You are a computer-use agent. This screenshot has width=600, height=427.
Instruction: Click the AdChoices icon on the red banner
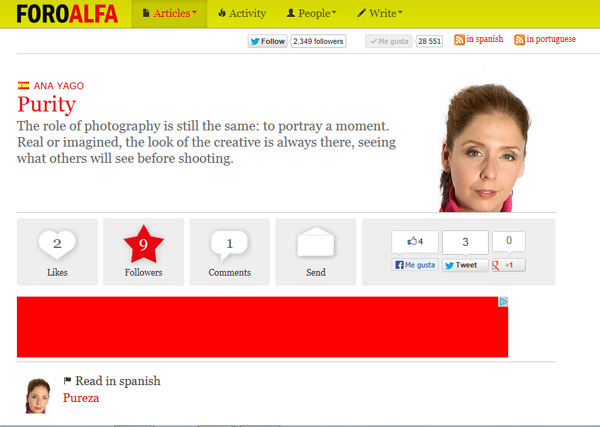[x=503, y=302]
